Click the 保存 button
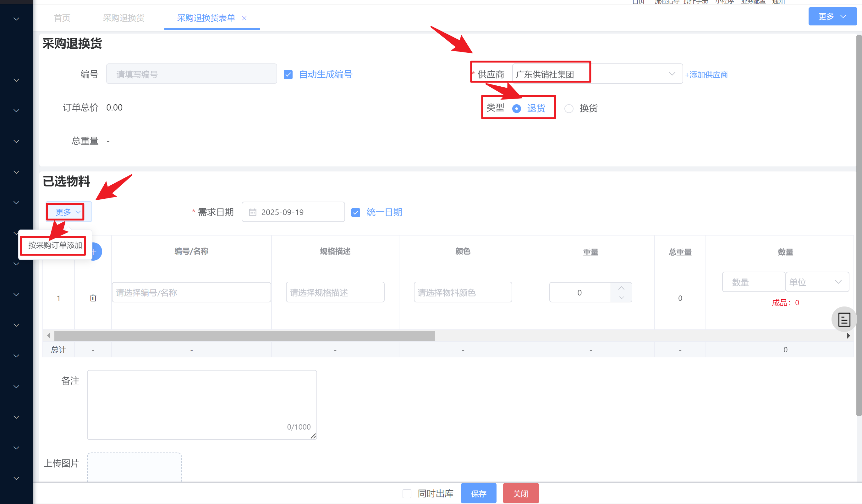 click(x=478, y=493)
